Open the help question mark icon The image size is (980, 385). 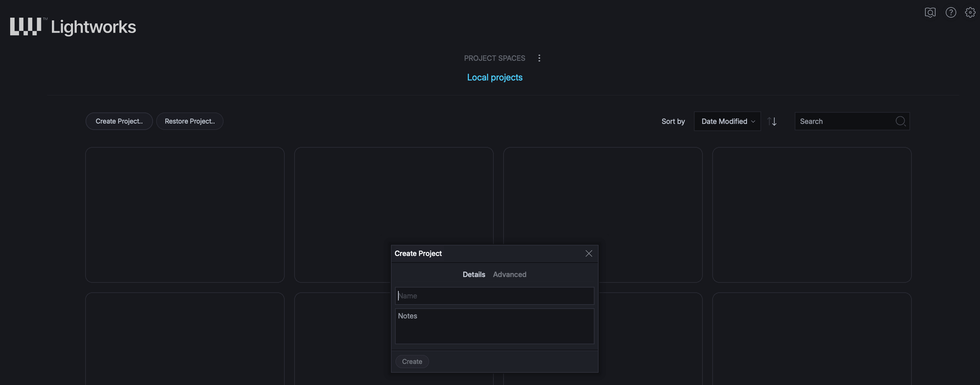(951, 13)
